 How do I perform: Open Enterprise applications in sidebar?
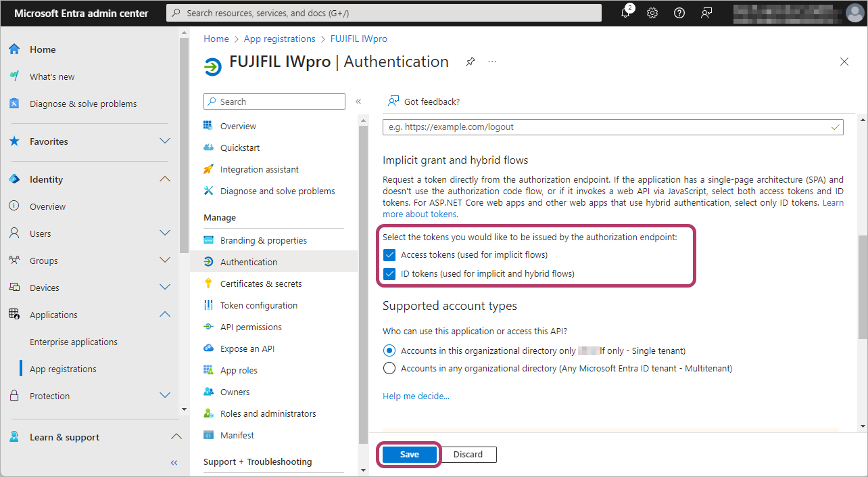pyautogui.click(x=74, y=342)
